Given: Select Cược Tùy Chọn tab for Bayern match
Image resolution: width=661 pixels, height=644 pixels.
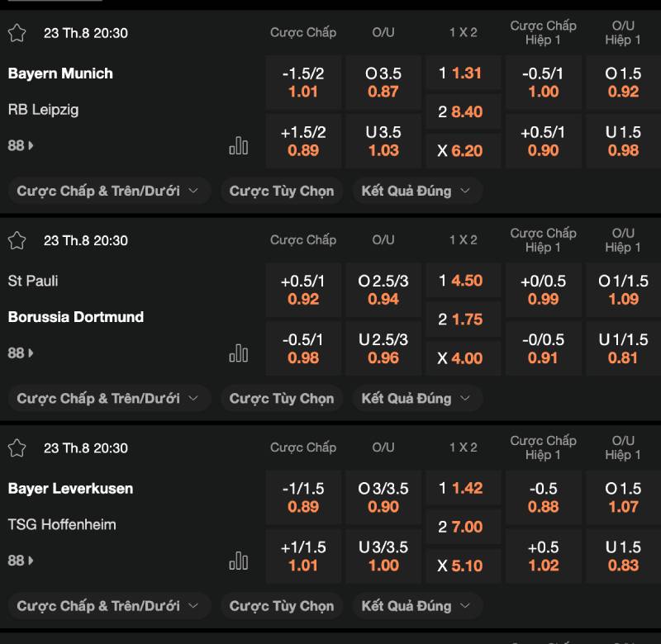Looking at the screenshot, I should pyautogui.click(x=281, y=191).
